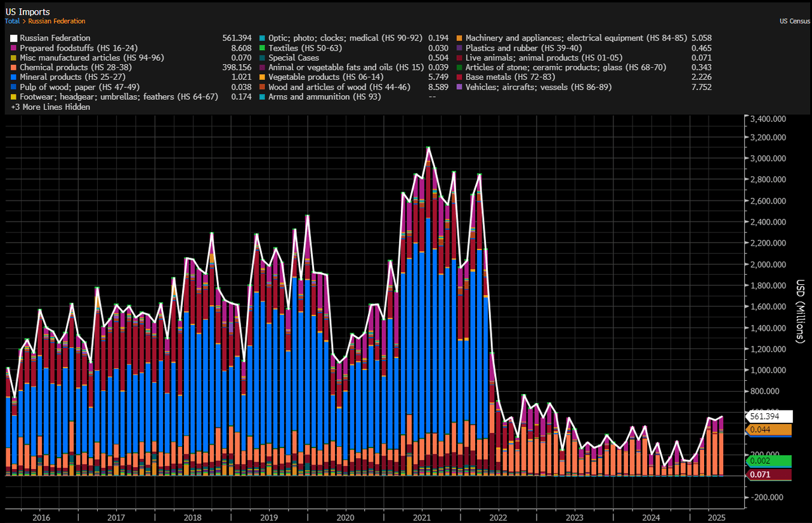812x523 pixels.
Task: Toggle the Mineral products legend swatch
Action: 14,77
